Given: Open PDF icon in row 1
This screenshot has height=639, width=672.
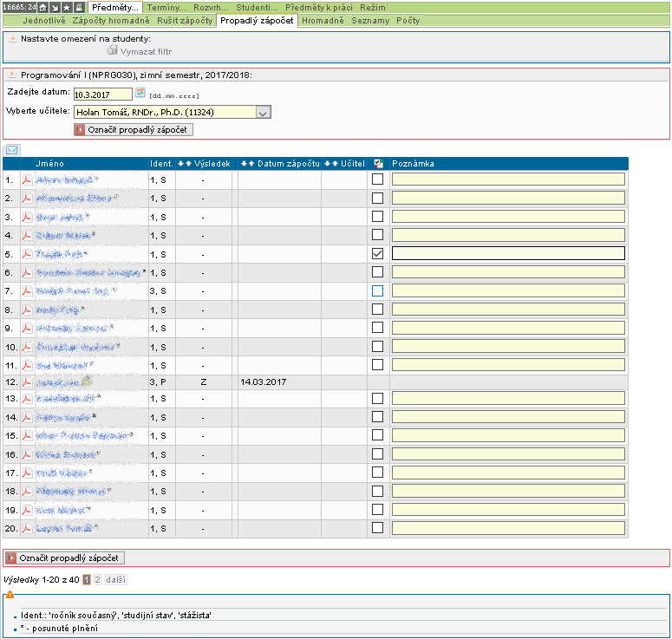Looking at the screenshot, I should coord(27,180).
